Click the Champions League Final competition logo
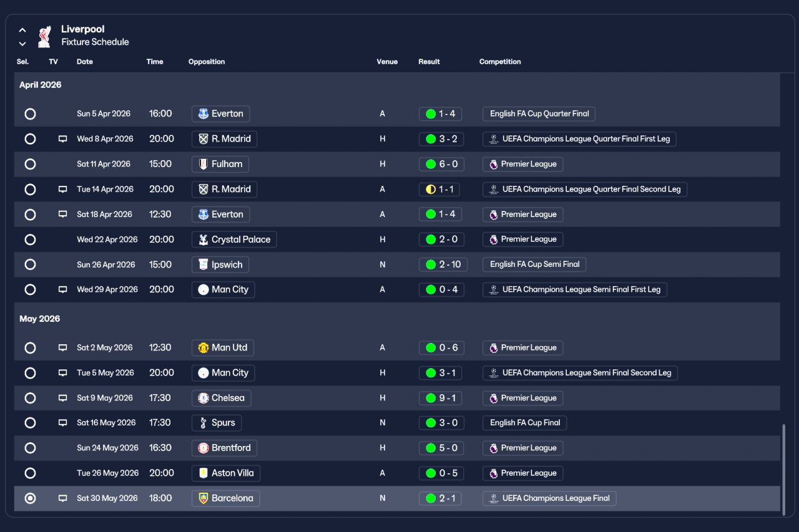 [493, 498]
